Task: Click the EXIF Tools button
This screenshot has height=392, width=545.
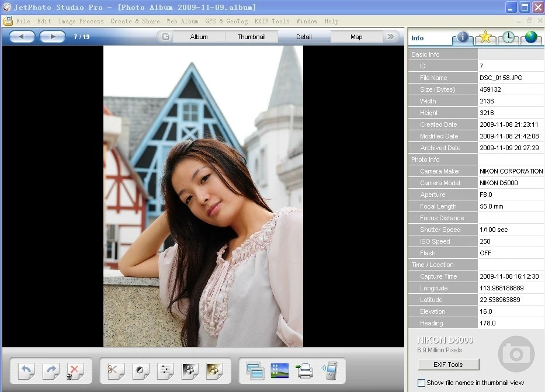Action: pyautogui.click(x=448, y=365)
